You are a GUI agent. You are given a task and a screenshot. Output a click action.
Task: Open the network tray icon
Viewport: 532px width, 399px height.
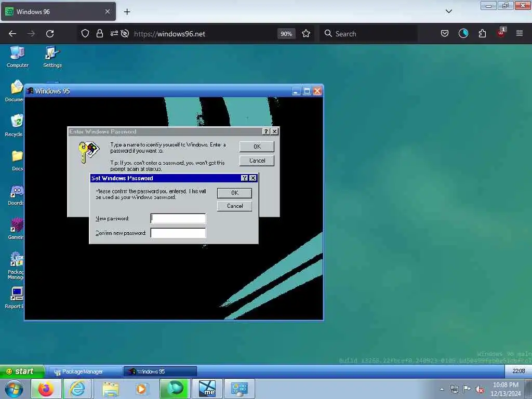click(x=454, y=390)
